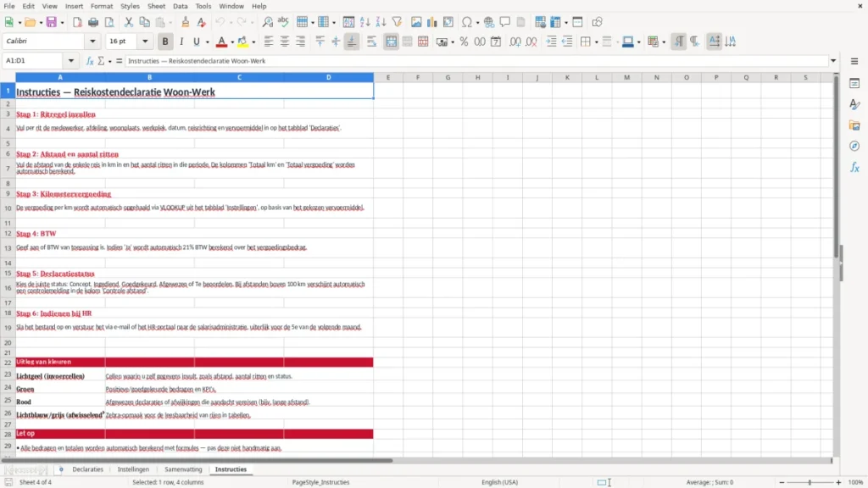This screenshot has width=868, height=488.
Task: Increase indent of cell content
Action: pyautogui.click(x=551, y=42)
